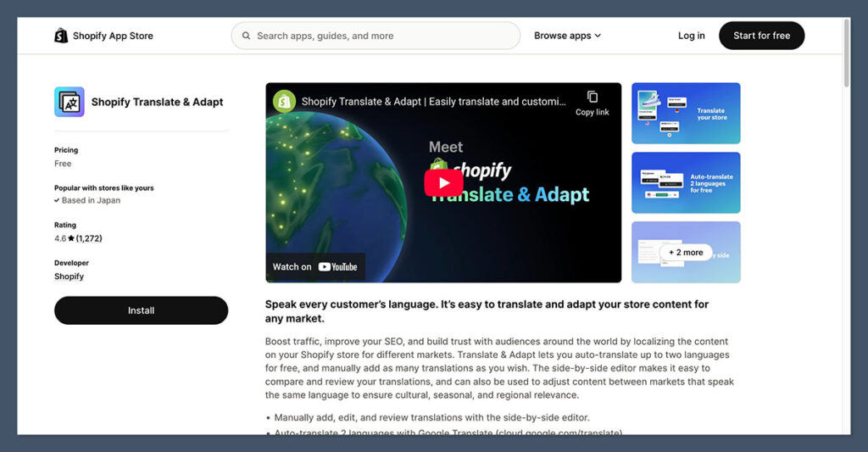The width and height of the screenshot is (868, 452).
Task: Click the Start for free button
Action: [761, 36]
